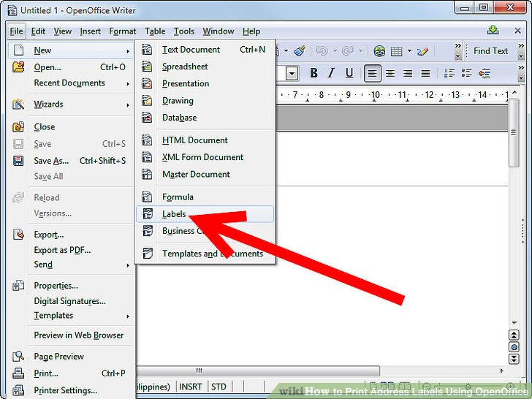Click the Format Paintbrush icon
The width and height of the screenshot is (532, 399).
[x=300, y=51]
